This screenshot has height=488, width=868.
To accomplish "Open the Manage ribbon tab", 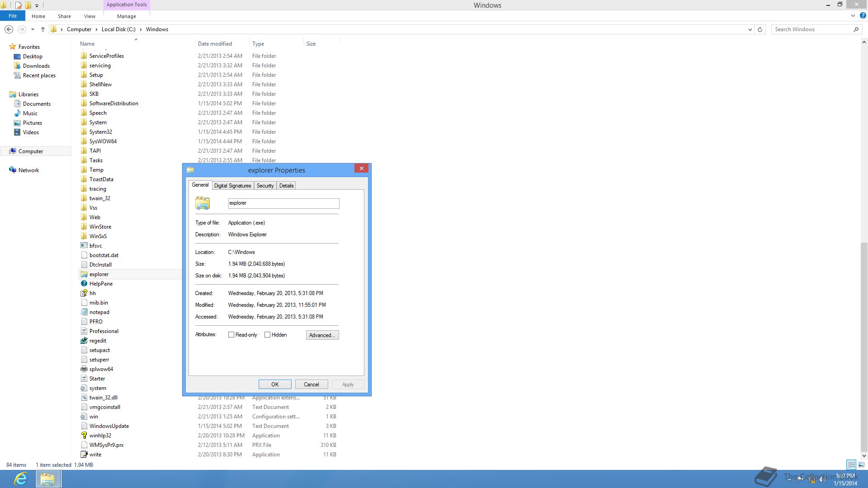I will click(x=127, y=16).
